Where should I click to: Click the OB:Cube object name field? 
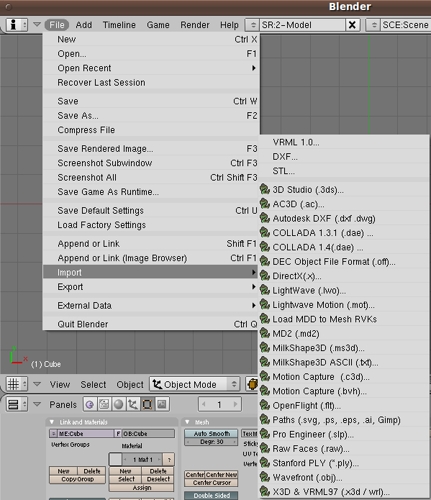tap(148, 434)
